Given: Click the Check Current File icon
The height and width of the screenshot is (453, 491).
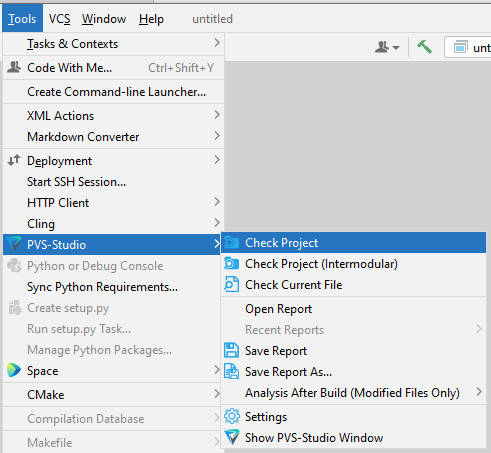Looking at the screenshot, I should click(231, 284).
